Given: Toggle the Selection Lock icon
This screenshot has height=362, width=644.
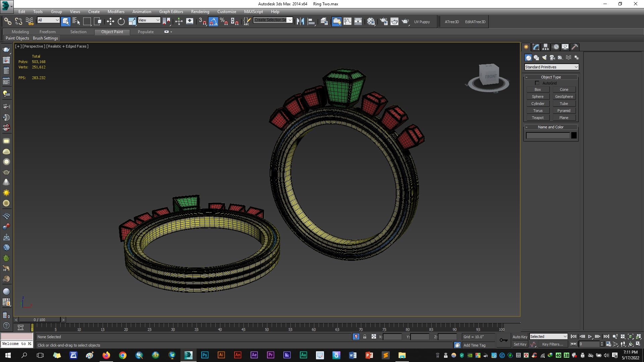Looking at the screenshot, I should (365, 337).
